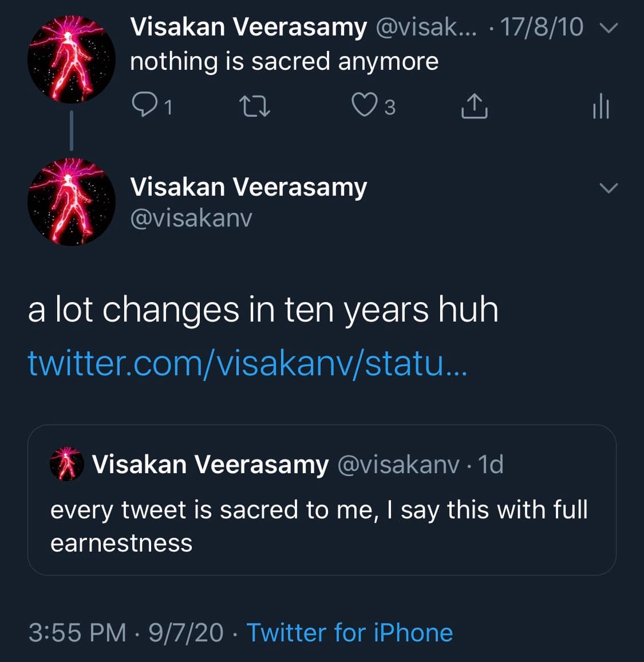Tap the main tweet profile avatar
The width and height of the screenshot is (644, 662).
click(71, 202)
